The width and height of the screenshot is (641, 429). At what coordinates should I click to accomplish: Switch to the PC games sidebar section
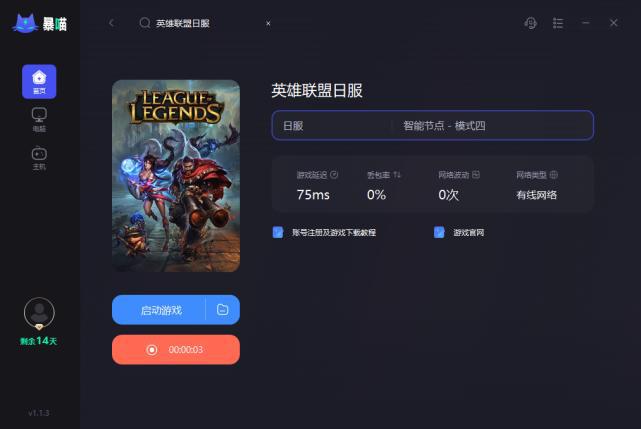point(39,119)
